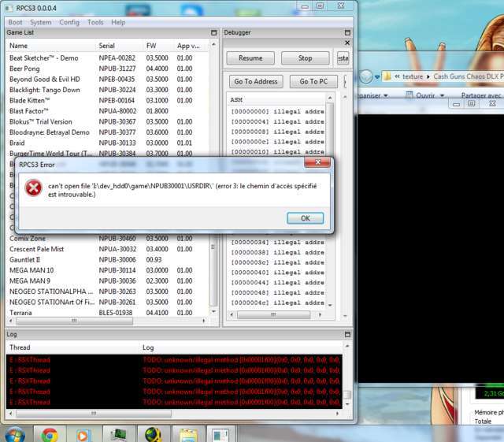Expand the Ouvrir dropdown in Explorer toolbar

point(441,95)
